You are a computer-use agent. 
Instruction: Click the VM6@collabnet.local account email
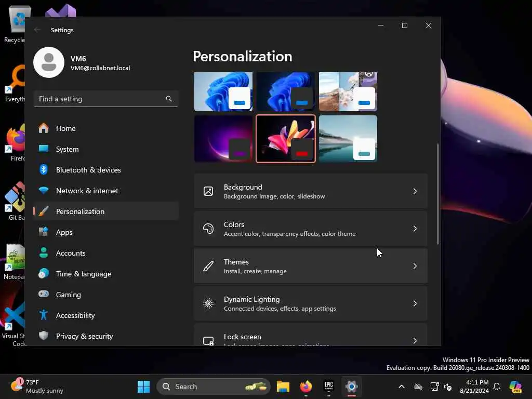(x=100, y=68)
